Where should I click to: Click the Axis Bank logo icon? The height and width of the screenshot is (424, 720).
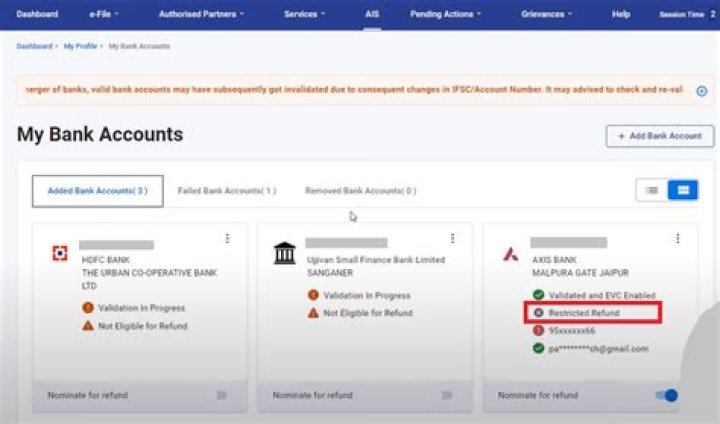click(510, 254)
